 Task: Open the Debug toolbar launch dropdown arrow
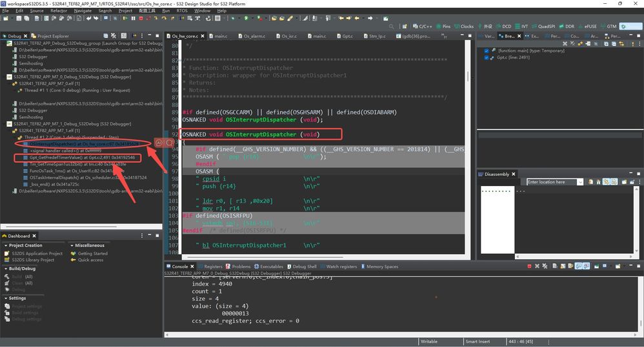click(239, 18)
